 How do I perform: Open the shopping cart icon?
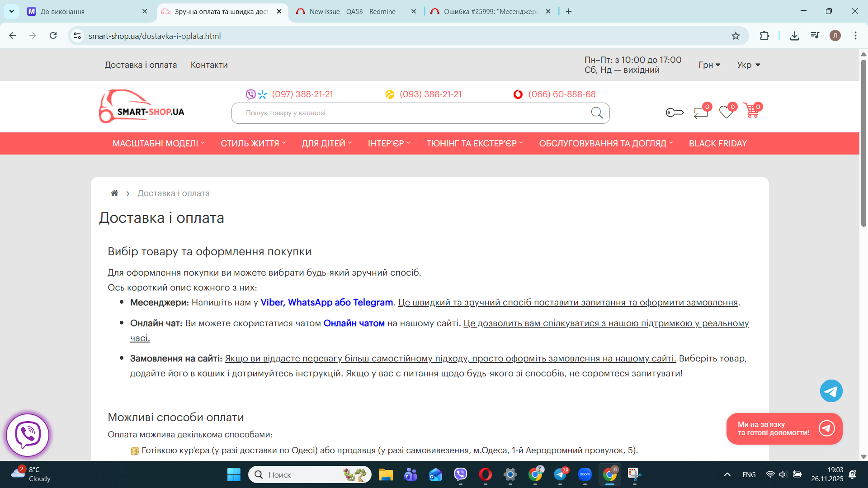pyautogui.click(x=752, y=111)
